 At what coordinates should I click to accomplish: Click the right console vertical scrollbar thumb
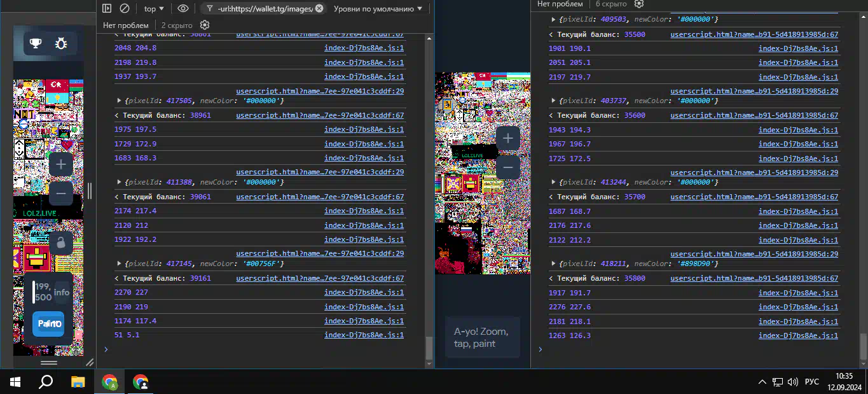click(863, 347)
